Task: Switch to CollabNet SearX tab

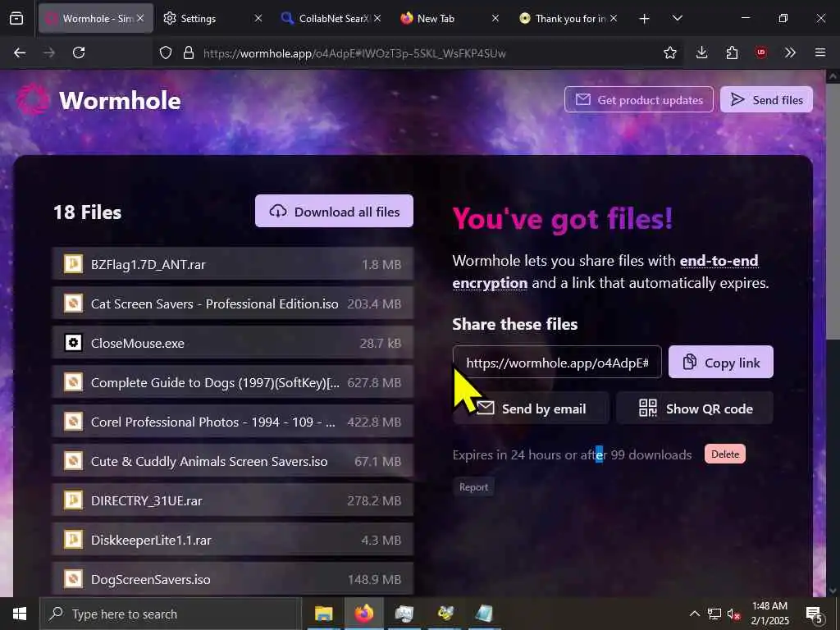Action: pyautogui.click(x=331, y=18)
